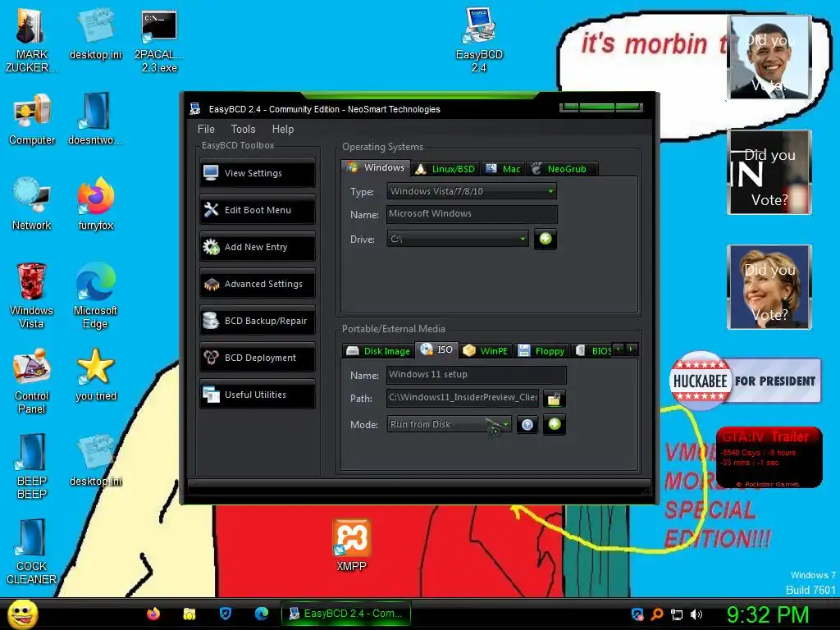The height and width of the screenshot is (630, 840).
Task: Open the File menu
Action: coord(206,129)
